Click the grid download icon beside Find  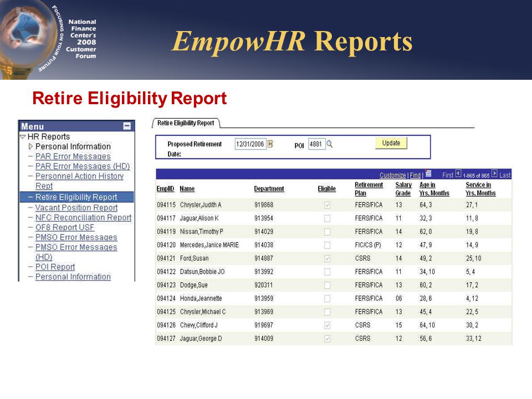(428, 173)
